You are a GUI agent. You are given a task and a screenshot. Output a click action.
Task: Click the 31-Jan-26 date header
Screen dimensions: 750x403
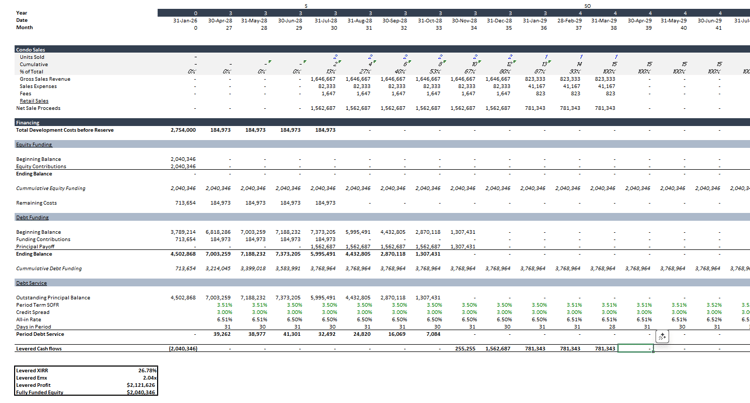(185, 21)
